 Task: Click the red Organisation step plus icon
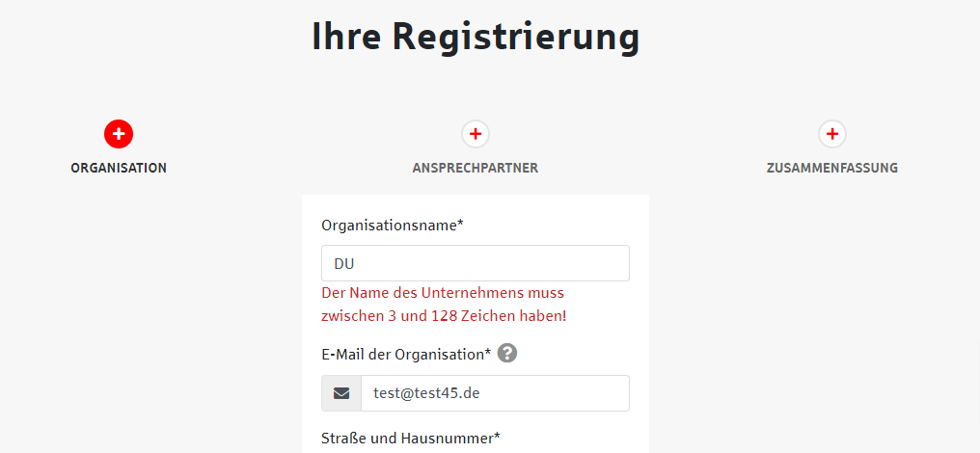point(119,134)
